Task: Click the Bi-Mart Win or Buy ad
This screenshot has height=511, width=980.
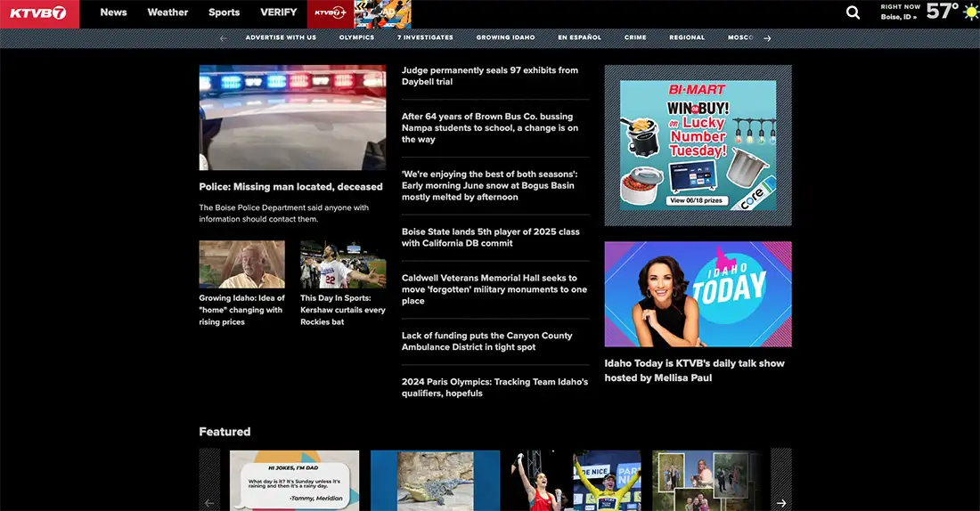Action: (x=698, y=145)
